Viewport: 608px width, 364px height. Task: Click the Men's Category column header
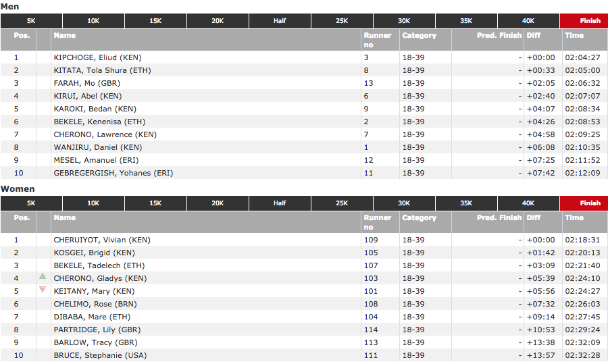[419, 36]
